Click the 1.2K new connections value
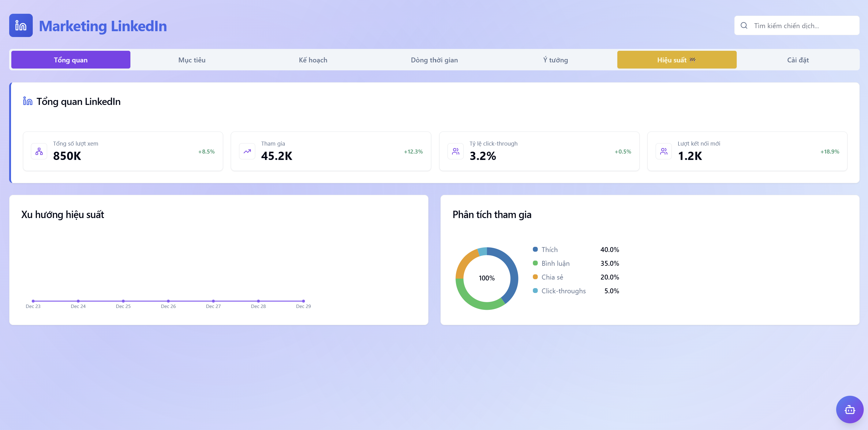The image size is (868, 430). 690,156
